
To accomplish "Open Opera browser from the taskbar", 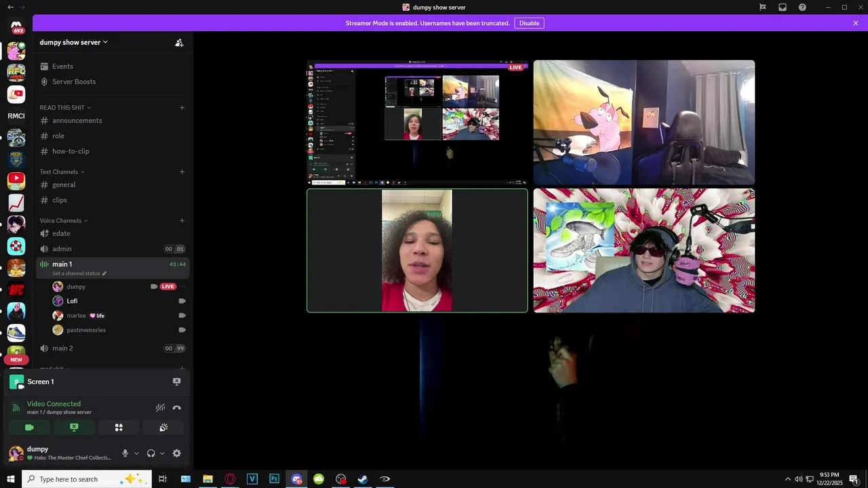I will pyautogui.click(x=230, y=479).
